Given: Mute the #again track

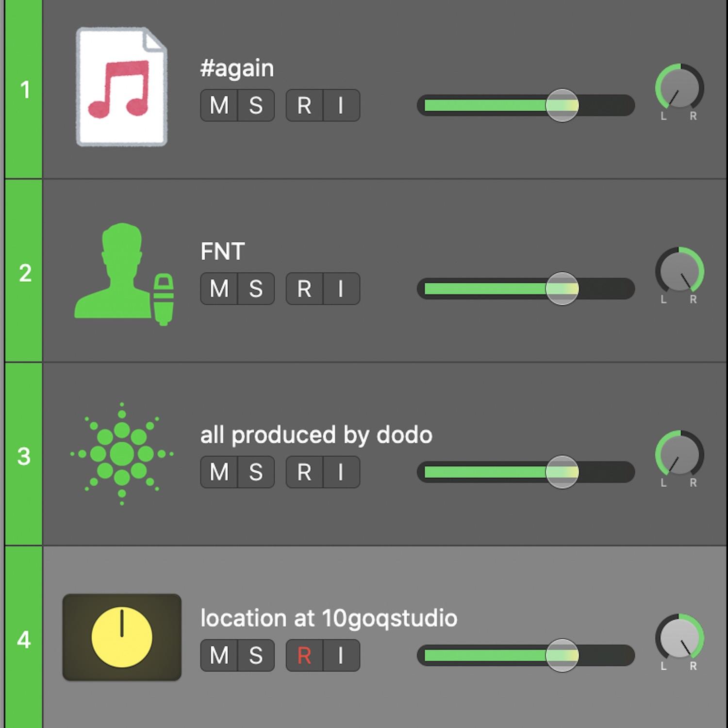Looking at the screenshot, I should (x=219, y=105).
